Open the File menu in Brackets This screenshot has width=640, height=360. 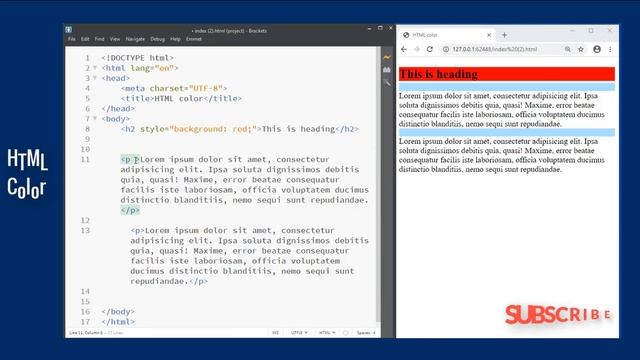72,39
